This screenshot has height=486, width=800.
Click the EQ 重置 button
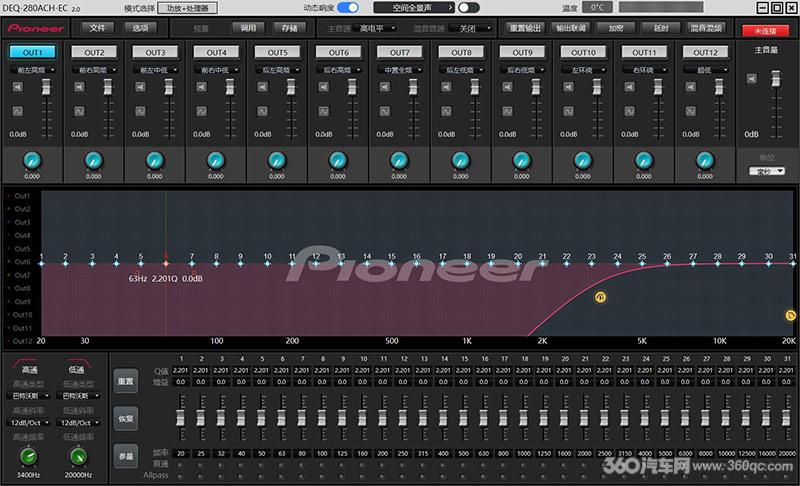[126, 381]
